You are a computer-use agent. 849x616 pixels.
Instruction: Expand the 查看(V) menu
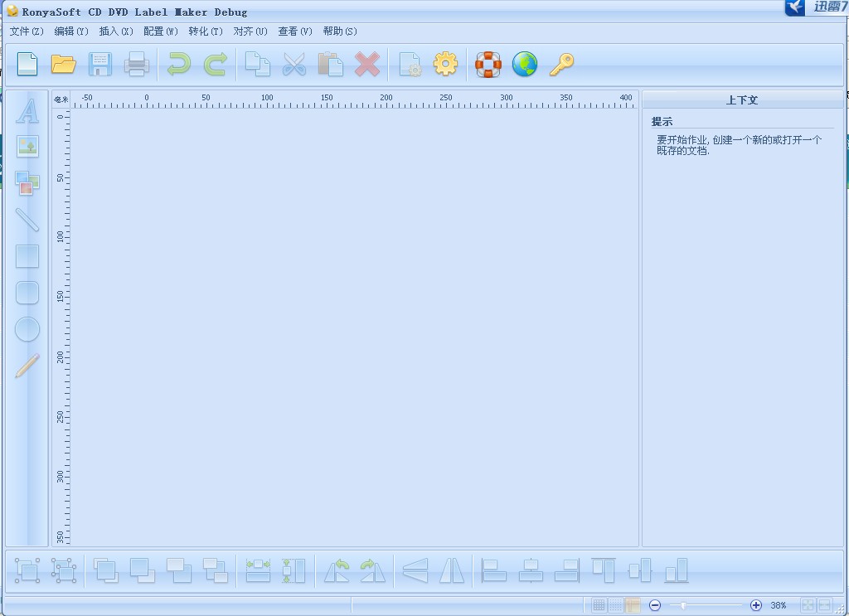[294, 32]
